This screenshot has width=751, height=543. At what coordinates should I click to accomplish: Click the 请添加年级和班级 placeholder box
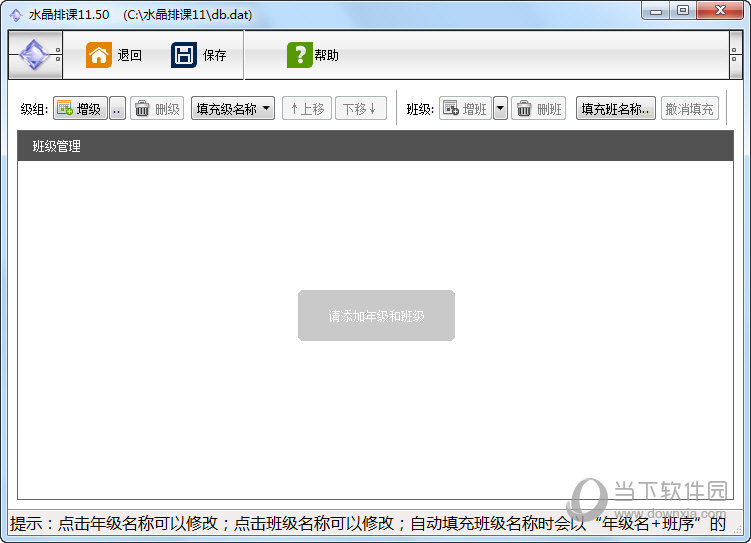[376, 316]
